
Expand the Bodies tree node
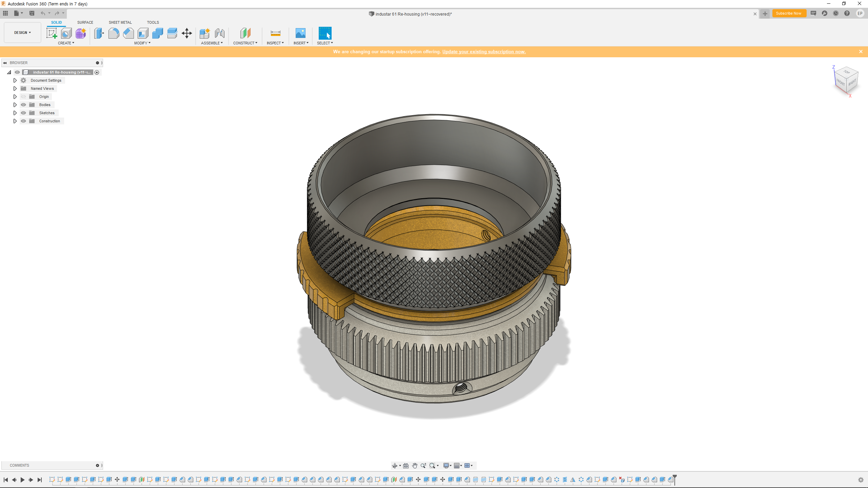15,105
